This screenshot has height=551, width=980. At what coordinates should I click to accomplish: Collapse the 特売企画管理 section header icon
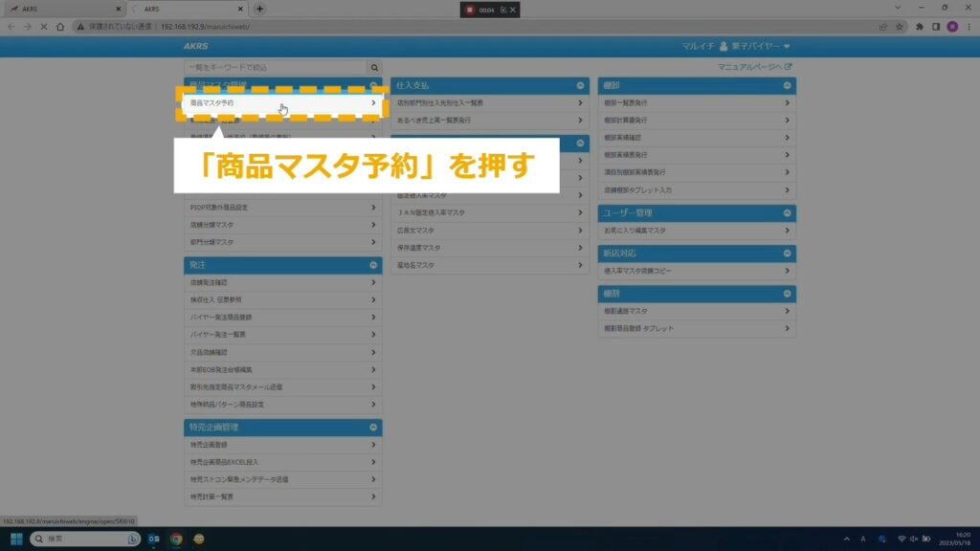(x=373, y=428)
